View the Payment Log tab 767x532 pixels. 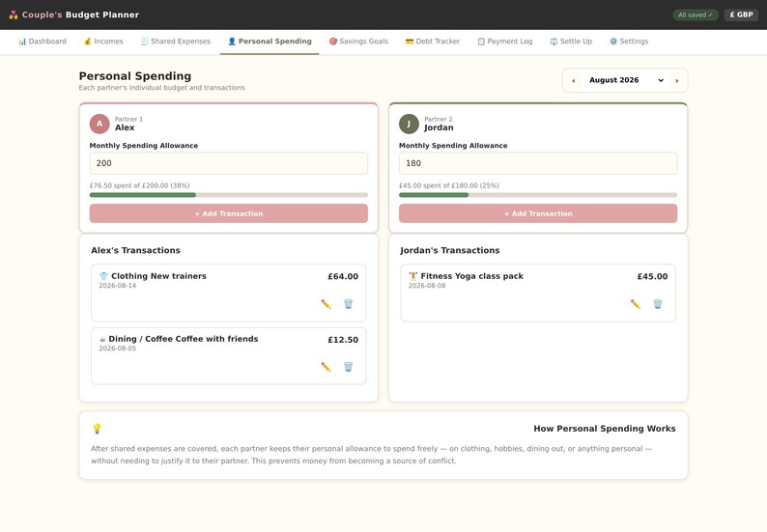pos(505,42)
